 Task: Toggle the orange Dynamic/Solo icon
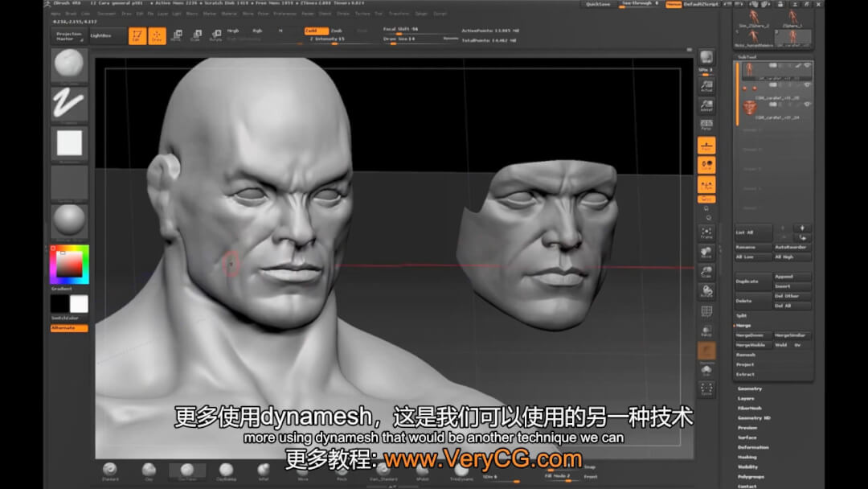706,351
